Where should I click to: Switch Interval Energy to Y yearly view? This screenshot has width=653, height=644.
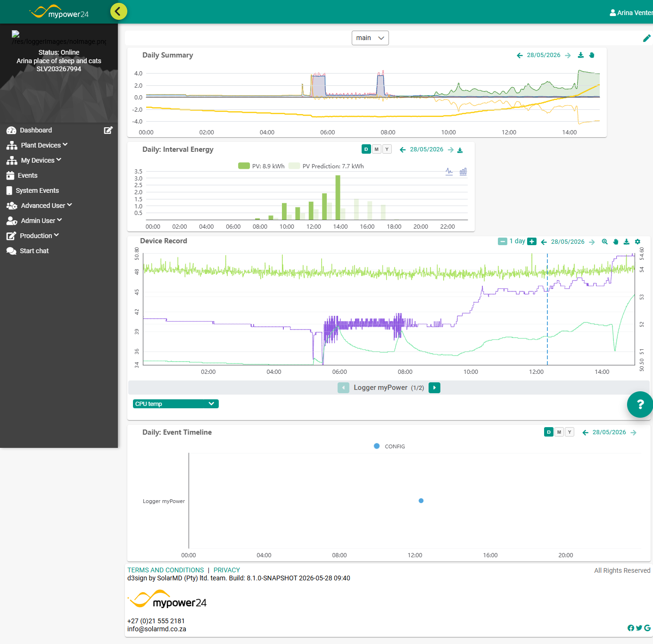(x=387, y=149)
